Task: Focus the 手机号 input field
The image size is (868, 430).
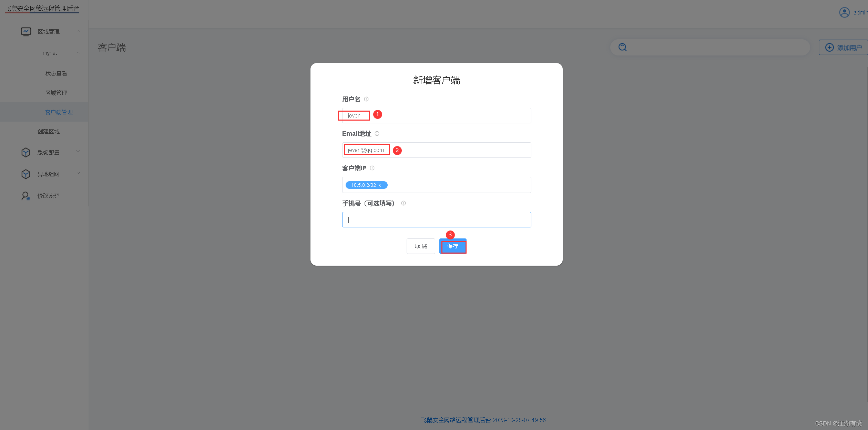Action: (x=436, y=219)
